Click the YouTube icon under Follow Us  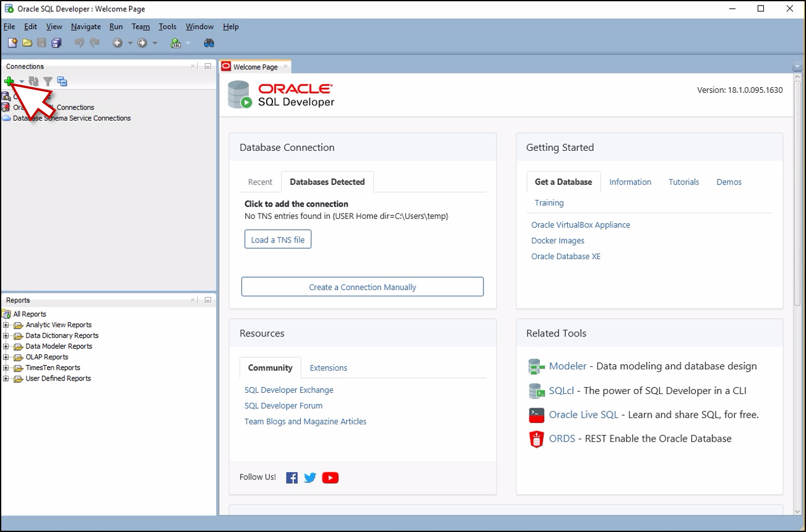pyautogui.click(x=331, y=478)
